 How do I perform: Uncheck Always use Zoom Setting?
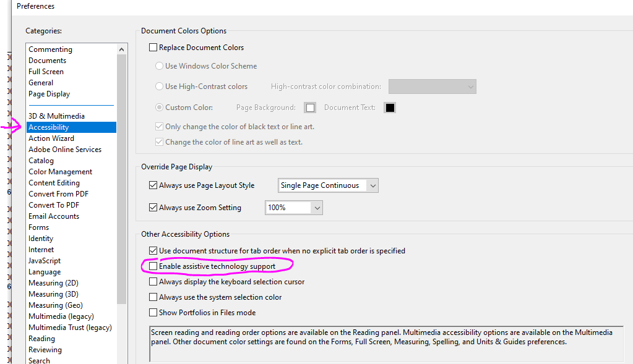click(x=153, y=207)
